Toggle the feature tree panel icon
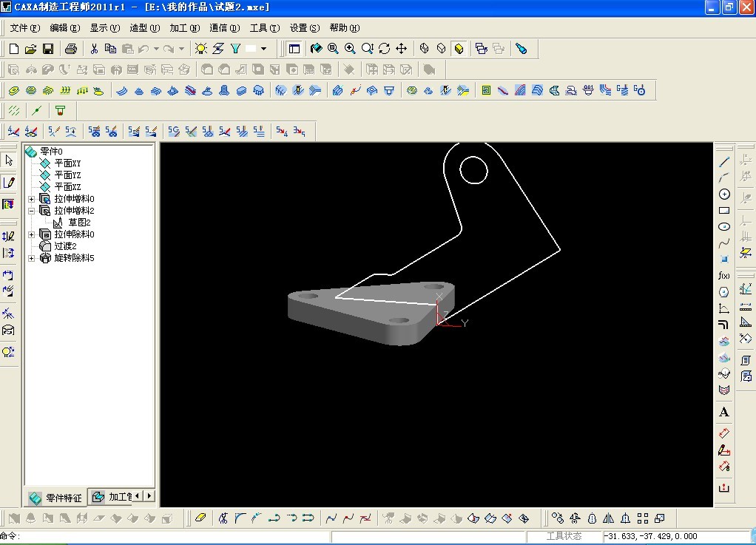The image size is (756, 545). [x=294, y=49]
